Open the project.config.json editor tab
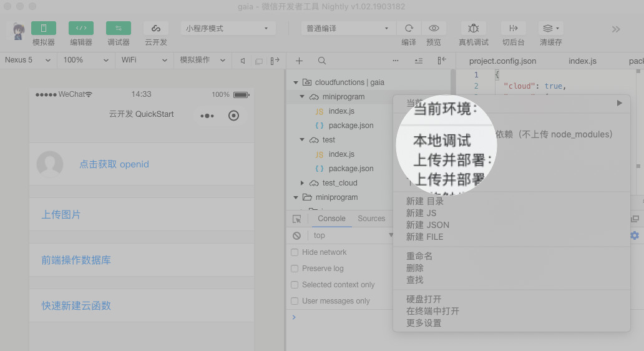The width and height of the screenshot is (644, 351). (x=503, y=61)
